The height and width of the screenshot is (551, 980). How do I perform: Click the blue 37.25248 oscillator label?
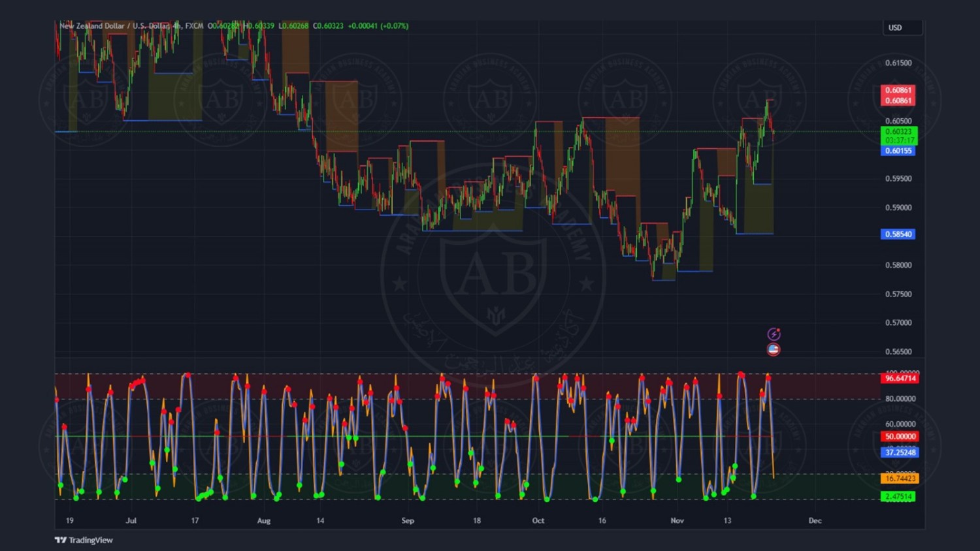pyautogui.click(x=900, y=452)
